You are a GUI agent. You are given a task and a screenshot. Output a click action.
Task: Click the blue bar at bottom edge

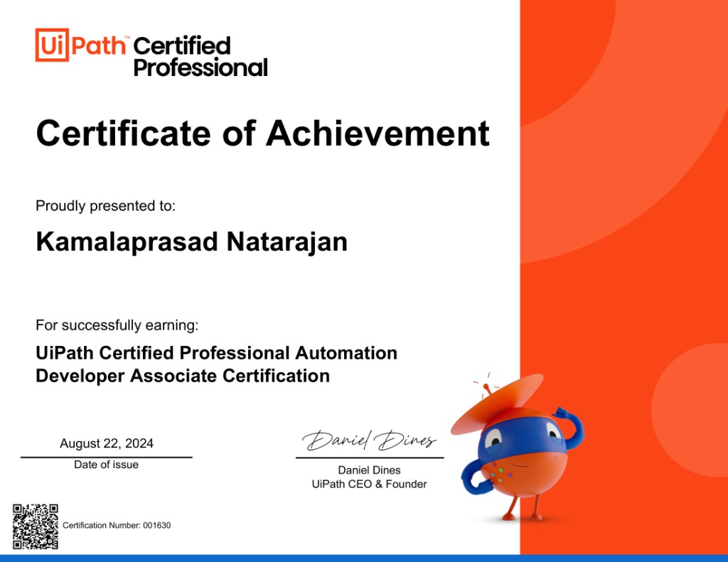364,558
